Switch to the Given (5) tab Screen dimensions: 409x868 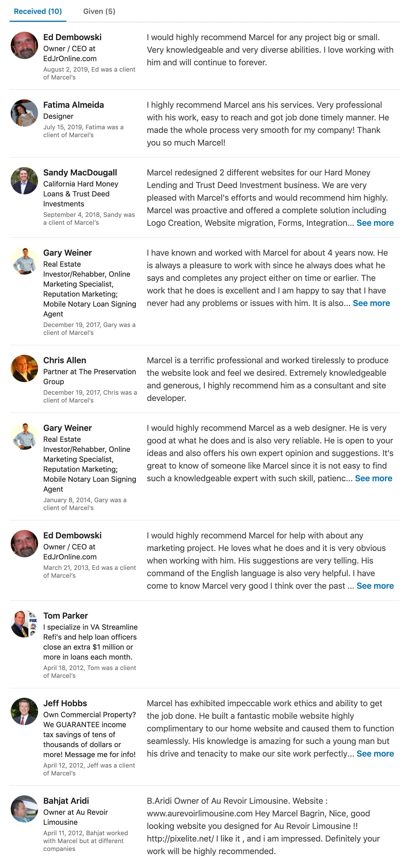99,11
